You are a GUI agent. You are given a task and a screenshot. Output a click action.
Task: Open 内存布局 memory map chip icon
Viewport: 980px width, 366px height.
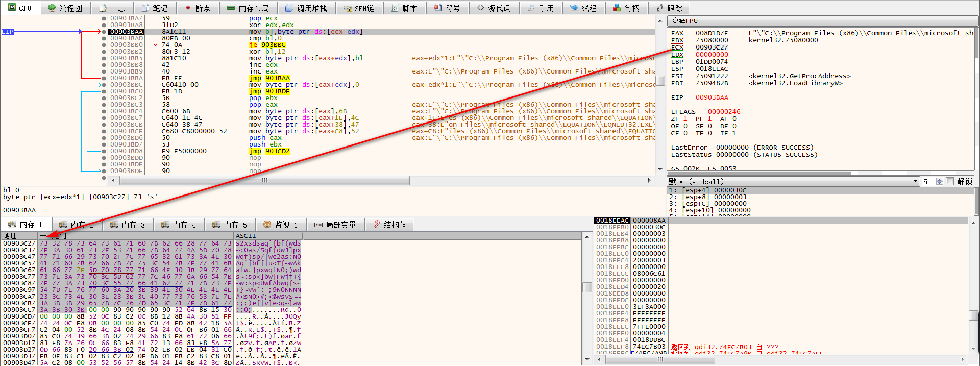click(x=231, y=8)
